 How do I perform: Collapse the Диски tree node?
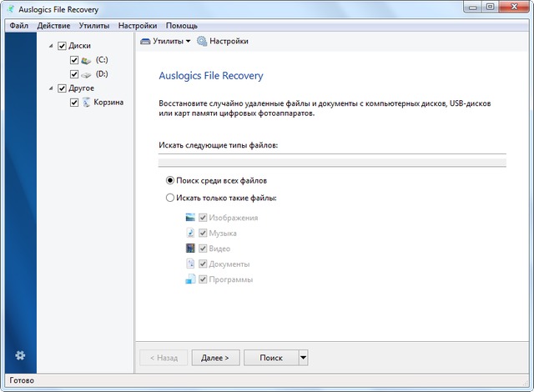51,46
